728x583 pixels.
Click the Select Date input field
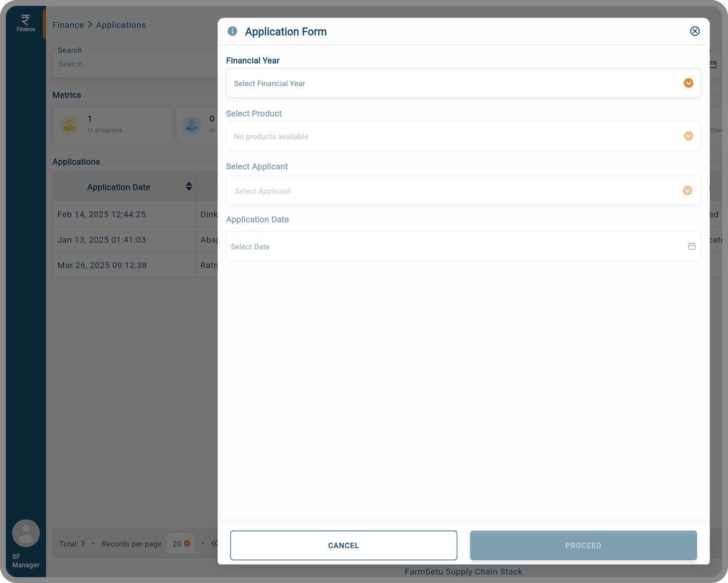point(456,247)
